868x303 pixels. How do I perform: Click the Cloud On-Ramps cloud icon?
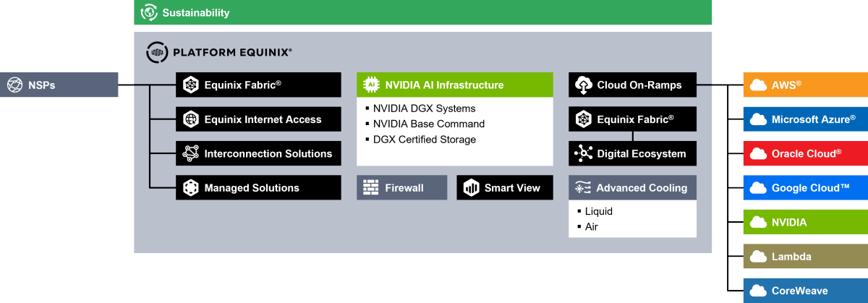pyautogui.click(x=583, y=85)
